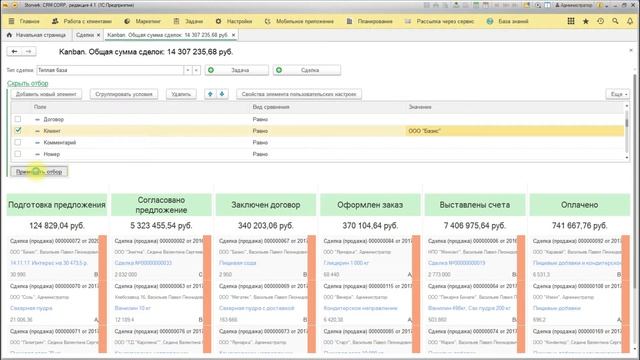The height and width of the screenshot is (360, 640).
Task: Click the Оформлен заказ column header
Action: tap(370, 205)
